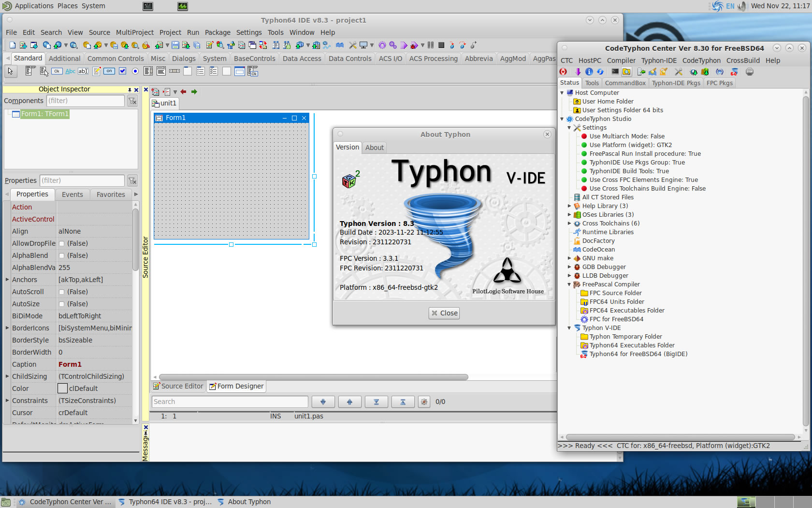
Task: Open the CrossBuild menu in CodeTyphon Center
Action: (x=743, y=60)
